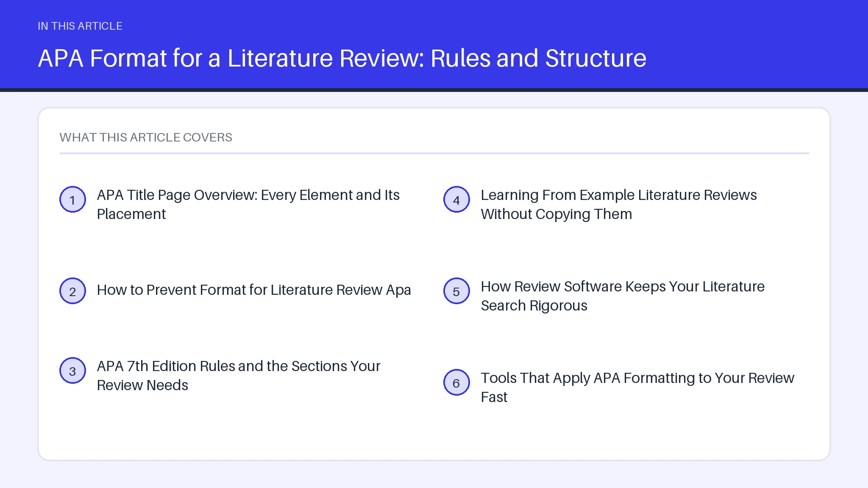The height and width of the screenshot is (488, 868).
Task: Click Without Copying Them text line
Action: click(x=556, y=214)
